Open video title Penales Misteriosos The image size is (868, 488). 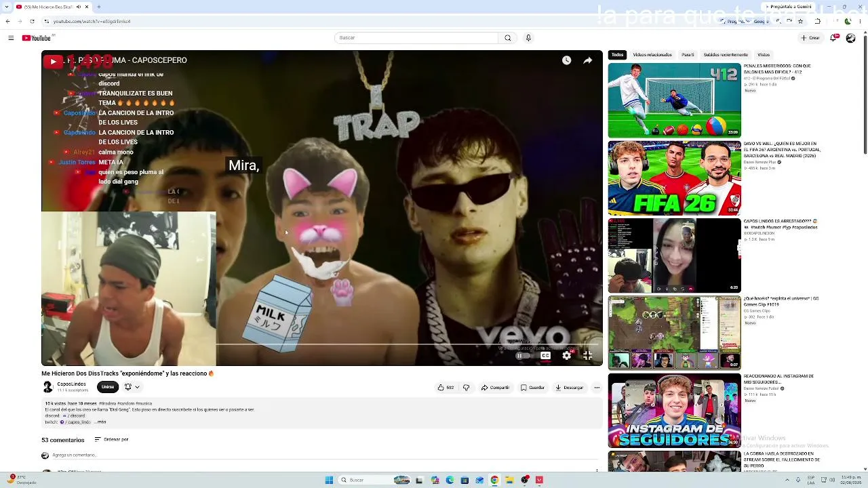[777, 69]
